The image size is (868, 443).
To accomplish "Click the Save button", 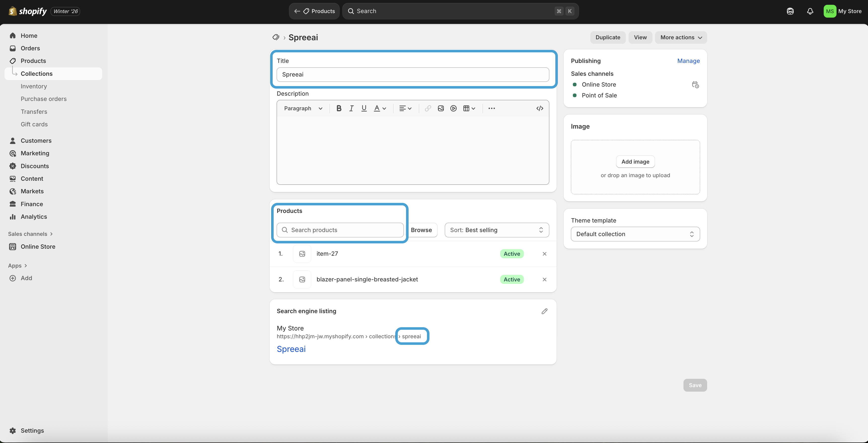I will pos(695,385).
